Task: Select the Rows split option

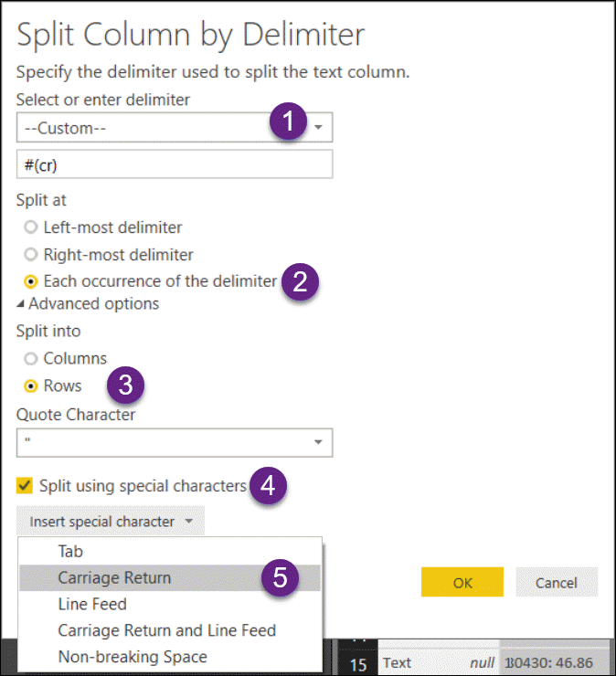Action: pyautogui.click(x=31, y=386)
